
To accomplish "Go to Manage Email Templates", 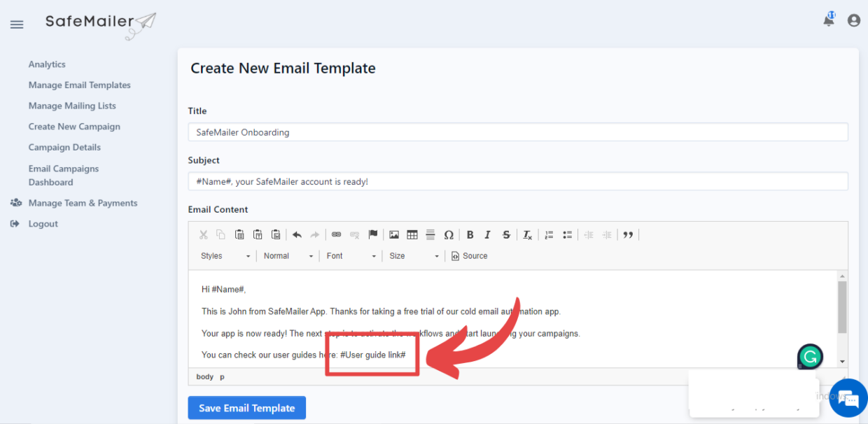I will tap(79, 85).
